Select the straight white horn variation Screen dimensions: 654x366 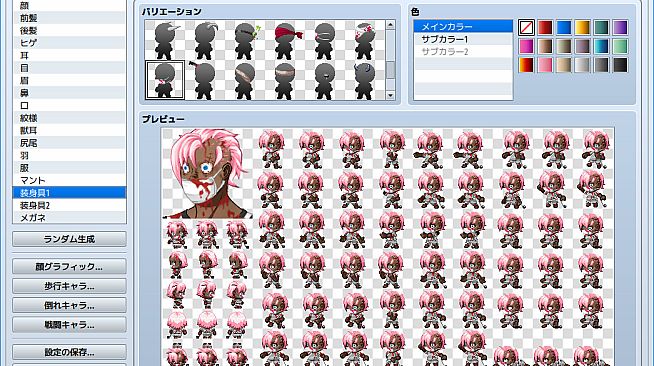pos(165,40)
